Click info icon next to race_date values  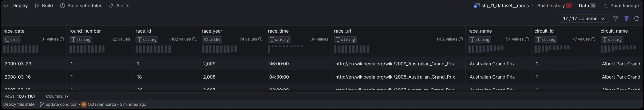tap(62, 39)
